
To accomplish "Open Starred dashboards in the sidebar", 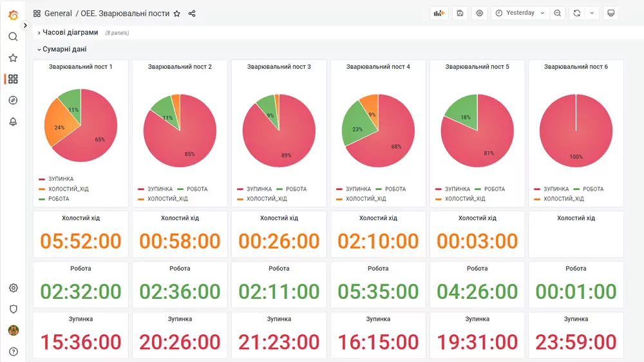I will coord(13,58).
